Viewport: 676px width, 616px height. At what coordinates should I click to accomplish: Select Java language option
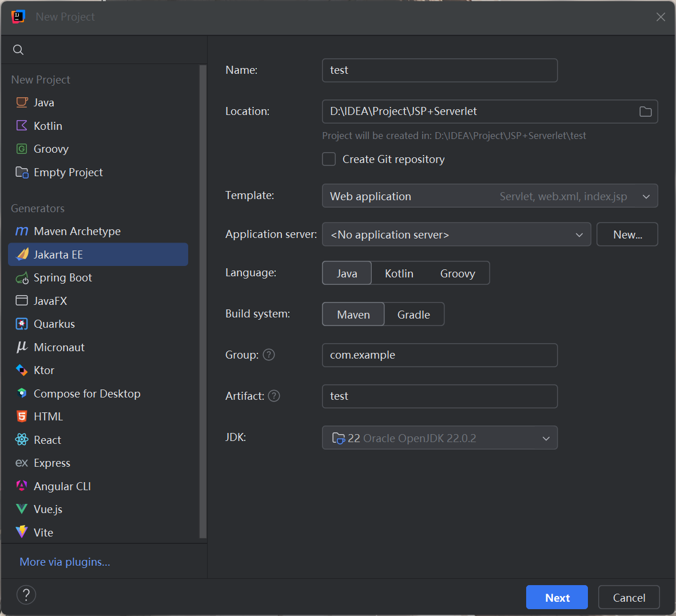pos(347,273)
